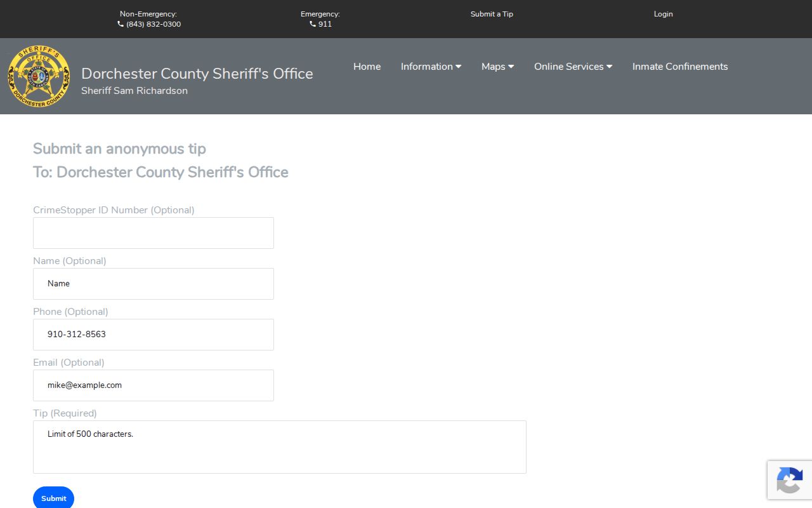Open the Maps dropdown menu
Screen dimensions: 812x508
[x=498, y=67]
